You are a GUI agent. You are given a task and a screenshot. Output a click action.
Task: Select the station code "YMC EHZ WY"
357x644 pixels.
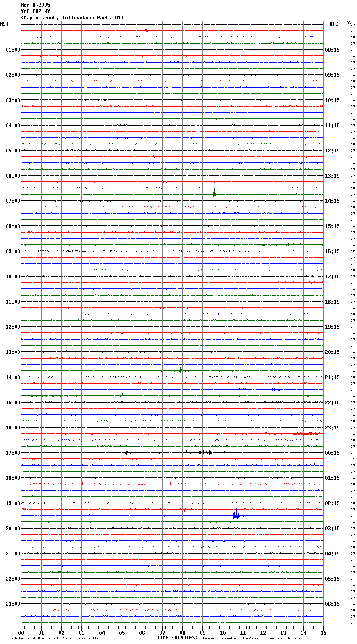[x=35, y=11]
